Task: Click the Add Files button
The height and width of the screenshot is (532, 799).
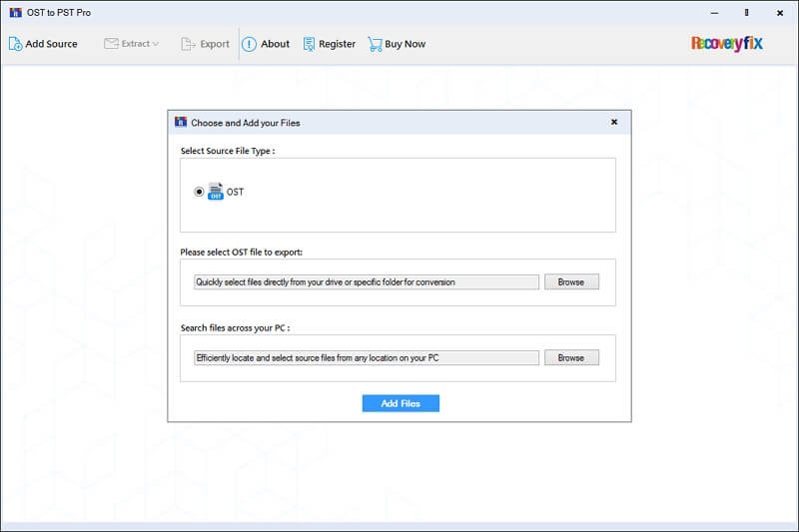Action: (400, 403)
